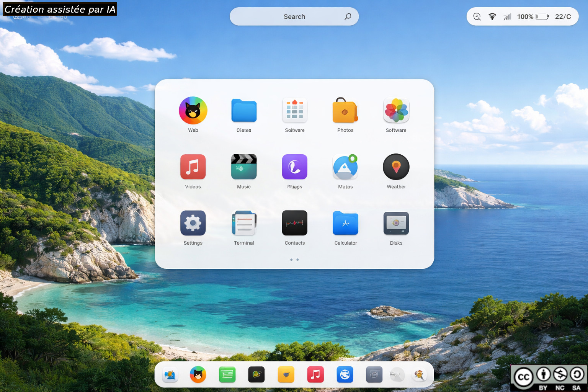Launch Terminal from the app grid

point(244,223)
